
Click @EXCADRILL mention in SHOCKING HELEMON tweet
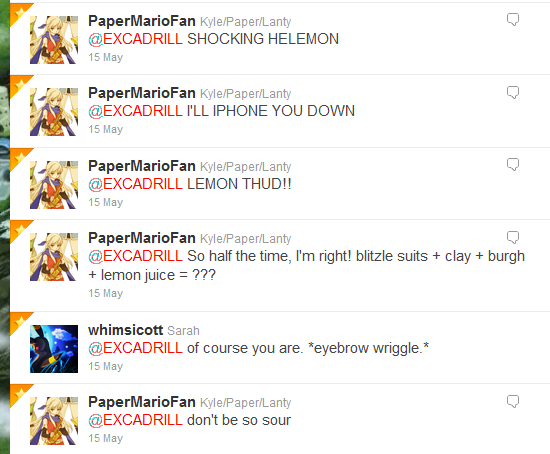coord(135,39)
